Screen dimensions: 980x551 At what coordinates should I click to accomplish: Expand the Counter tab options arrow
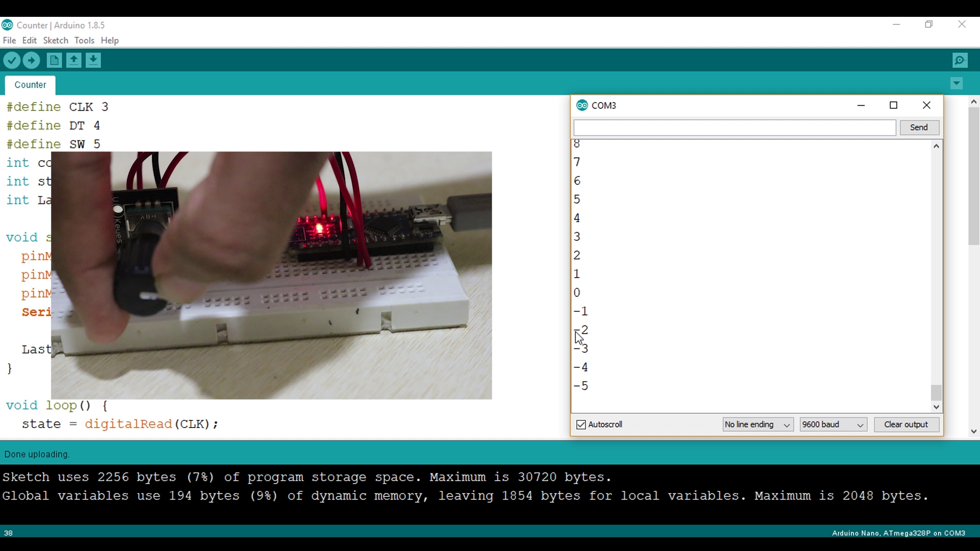click(x=957, y=84)
